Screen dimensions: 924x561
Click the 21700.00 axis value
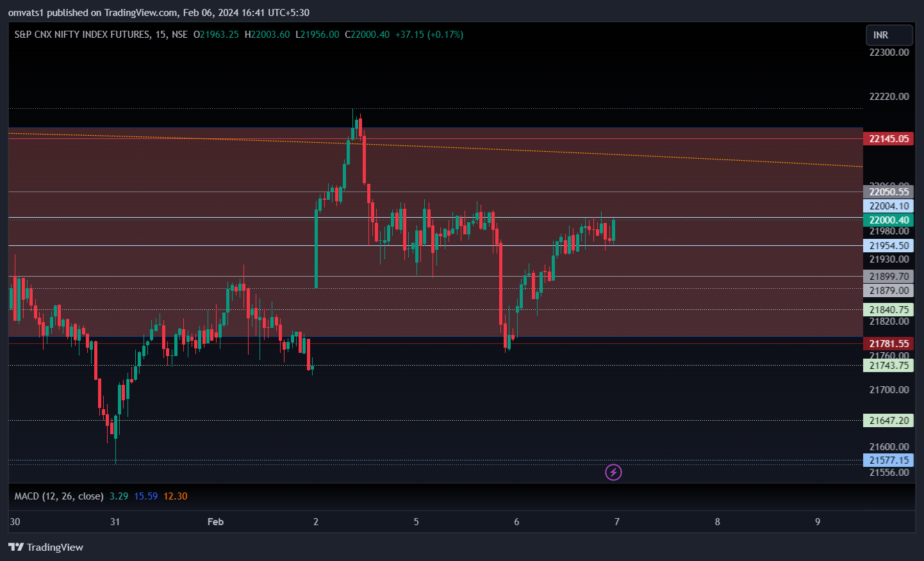[889, 390]
